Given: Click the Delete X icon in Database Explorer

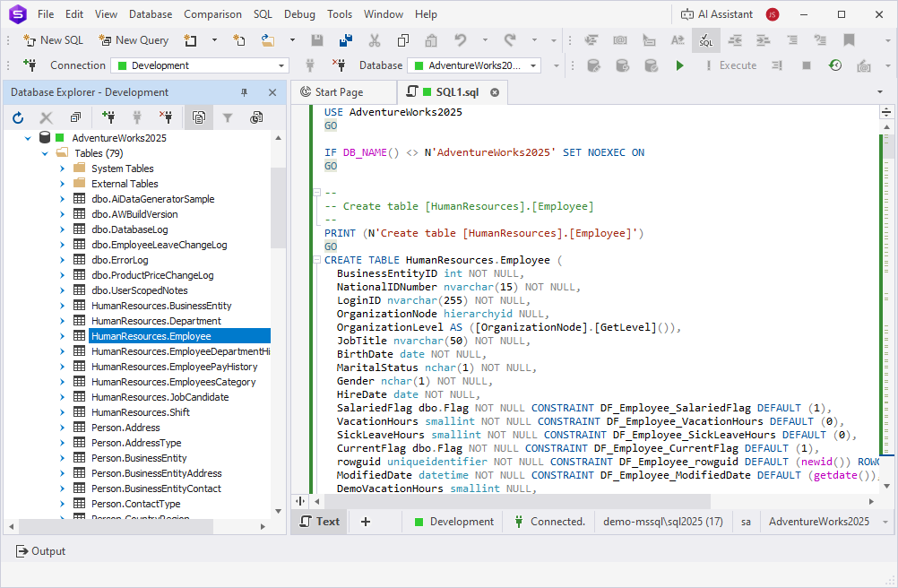Looking at the screenshot, I should [x=47, y=117].
